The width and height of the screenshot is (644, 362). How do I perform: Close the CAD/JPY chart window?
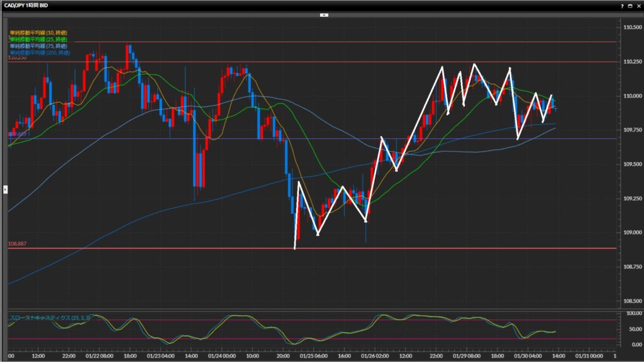tap(638, 5)
